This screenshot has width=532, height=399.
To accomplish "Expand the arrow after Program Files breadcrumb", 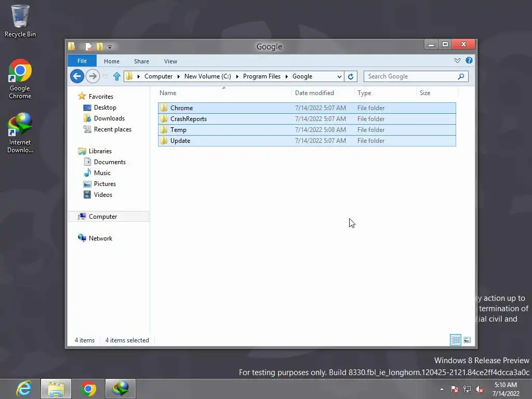I will (x=287, y=76).
